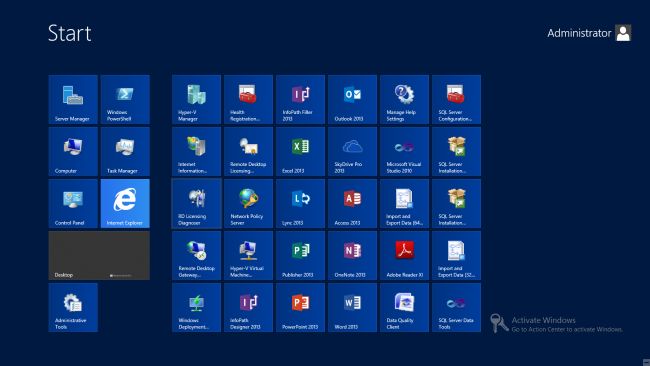The image size is (650, 366).
Task: Launch Network Policy Server tile
Action: coord(248,204)
